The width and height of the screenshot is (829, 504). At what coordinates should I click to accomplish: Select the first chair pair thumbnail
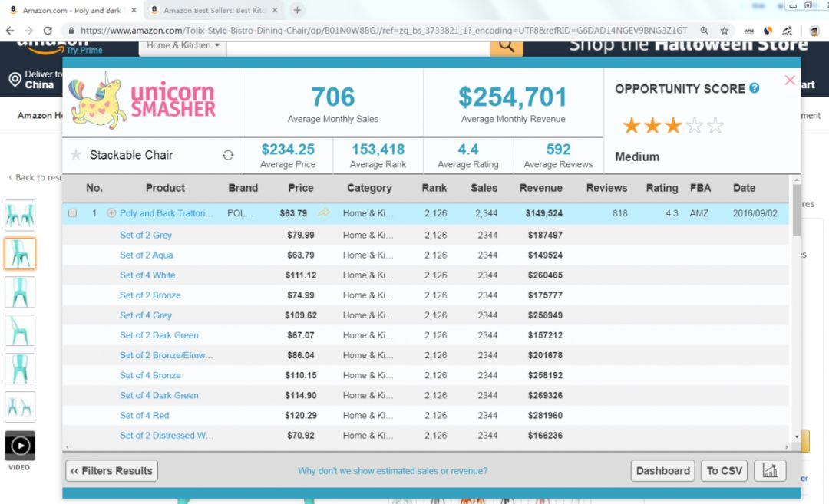(x=20, y=215)
